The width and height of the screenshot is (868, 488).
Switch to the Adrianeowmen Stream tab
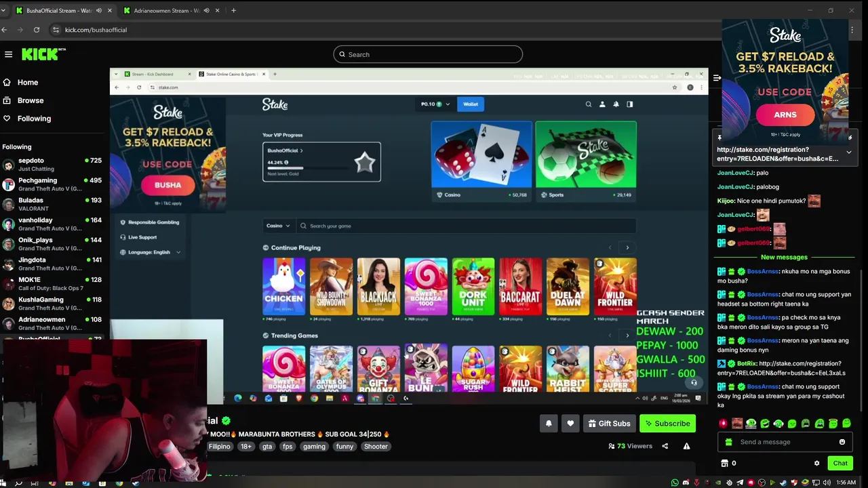tap(172, 10)
